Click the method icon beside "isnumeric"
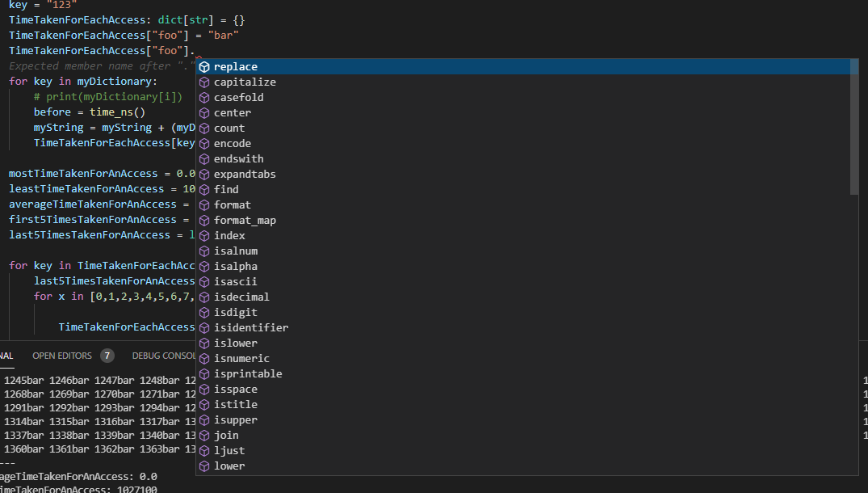868x493 pixels. point(203,358)
